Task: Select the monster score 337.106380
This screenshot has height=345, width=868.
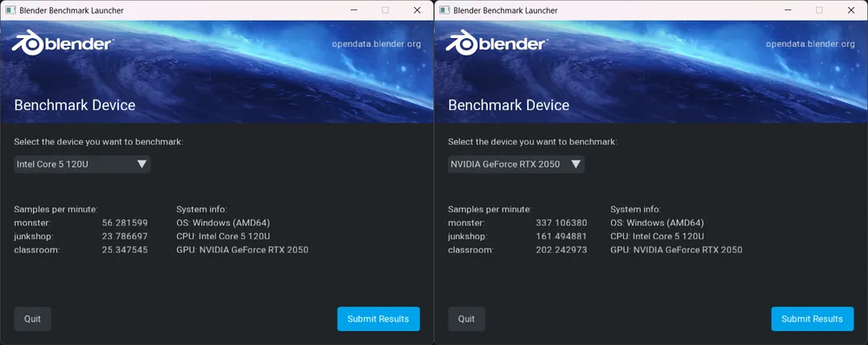Action: tap(562, 223)
